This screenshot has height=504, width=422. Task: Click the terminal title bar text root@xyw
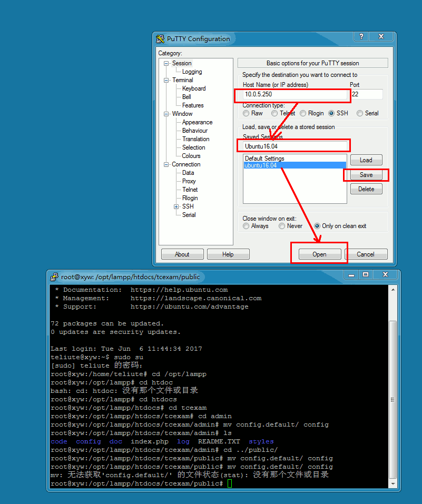130,277
